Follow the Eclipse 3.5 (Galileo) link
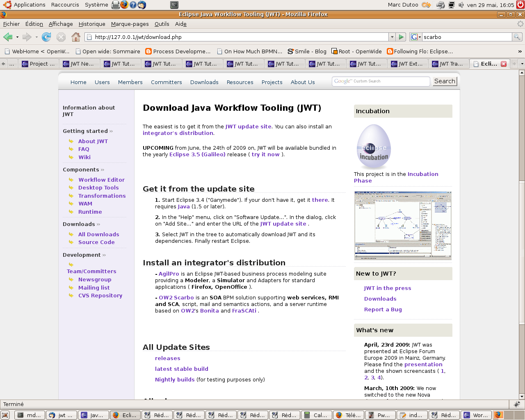 (197, 155)
